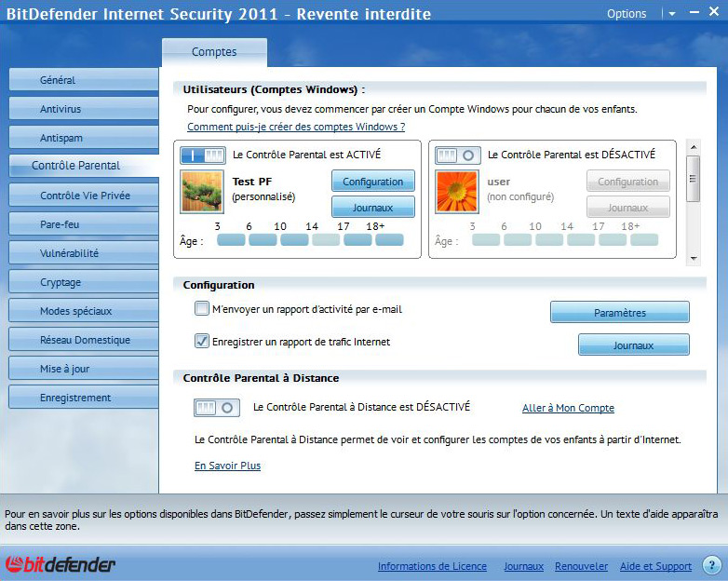Viewport: 728px width, 581px height.
Task: Turn on Parental Control for user account
Action: tap(458, 155)
